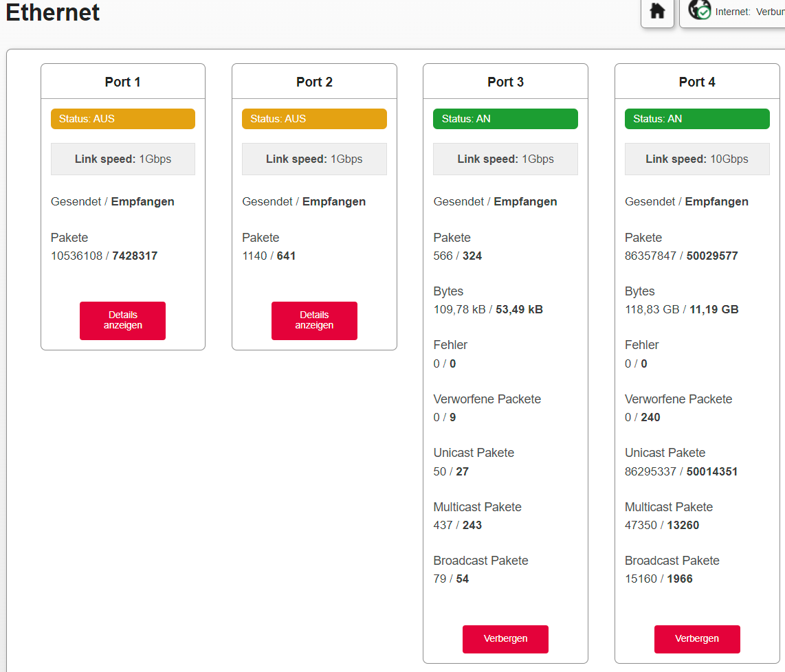Show details for Port 2
The image size is (785, 672).
[x=314, y=320]
